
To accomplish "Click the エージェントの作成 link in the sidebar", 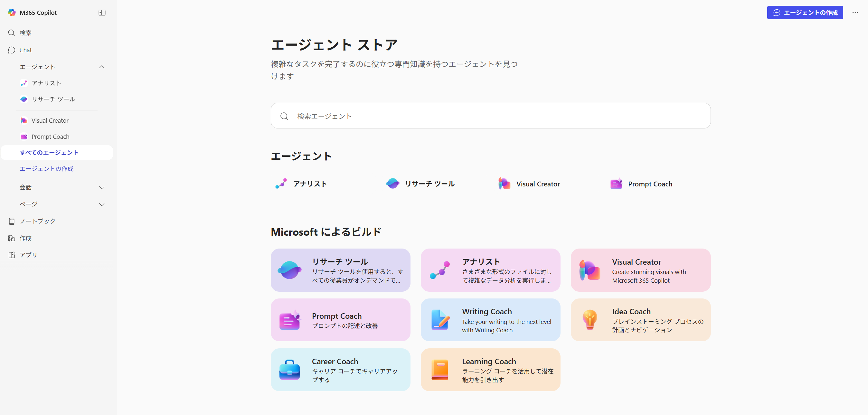I will coord(46,169).
